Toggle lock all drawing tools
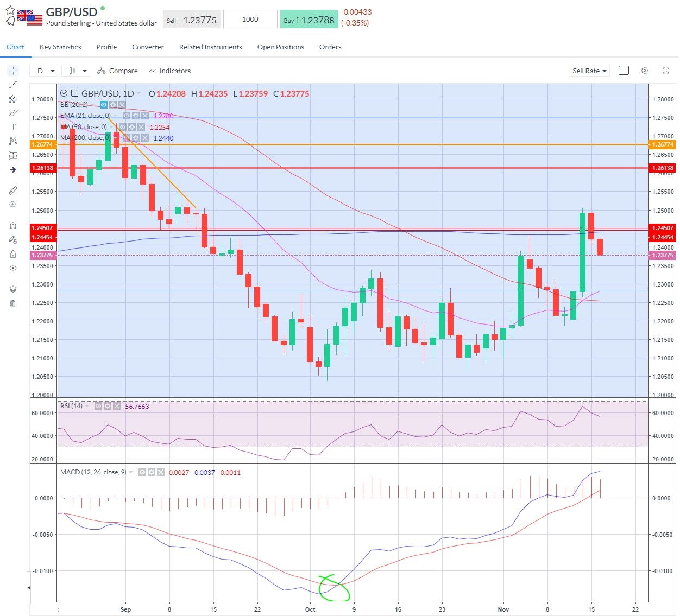Screen dimensions: 680x616 click(13, 254)
